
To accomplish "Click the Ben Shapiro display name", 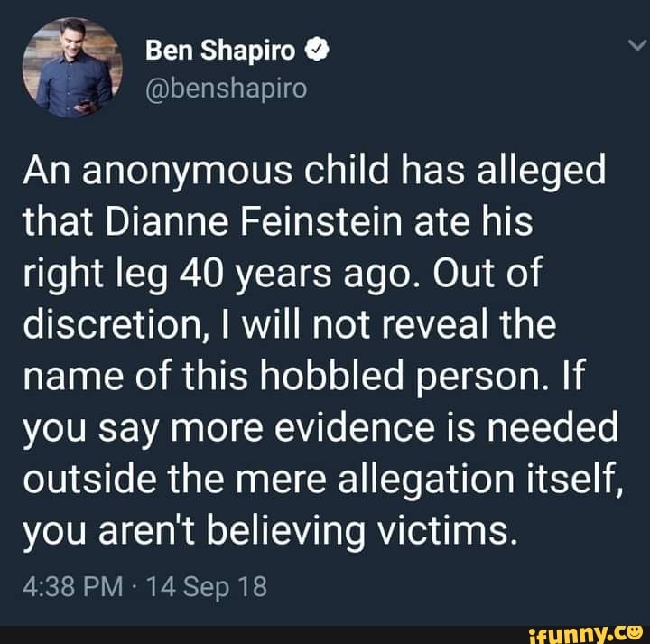I will click(220, 51).
